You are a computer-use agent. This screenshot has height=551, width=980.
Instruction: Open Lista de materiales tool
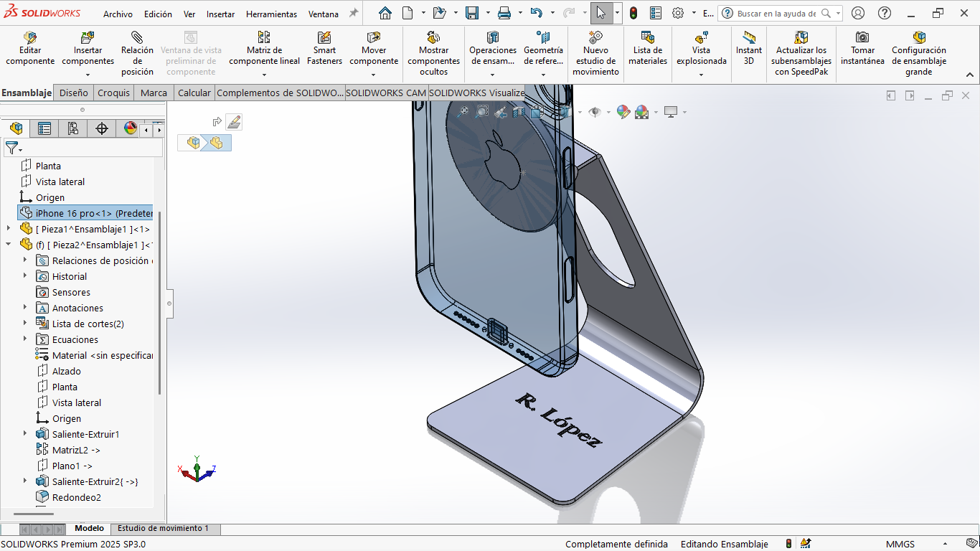tap(648, 49)
